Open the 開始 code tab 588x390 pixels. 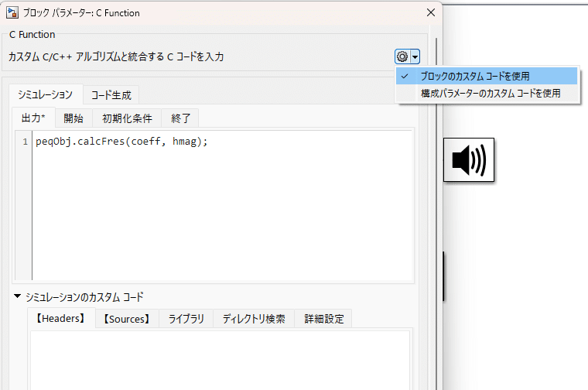click(x=73, y=118)
